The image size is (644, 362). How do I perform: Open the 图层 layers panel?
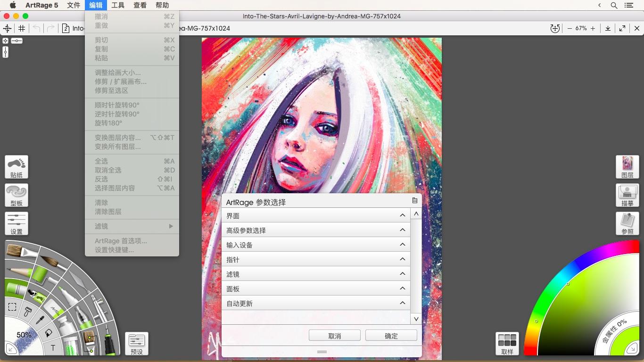click(627, 167)
